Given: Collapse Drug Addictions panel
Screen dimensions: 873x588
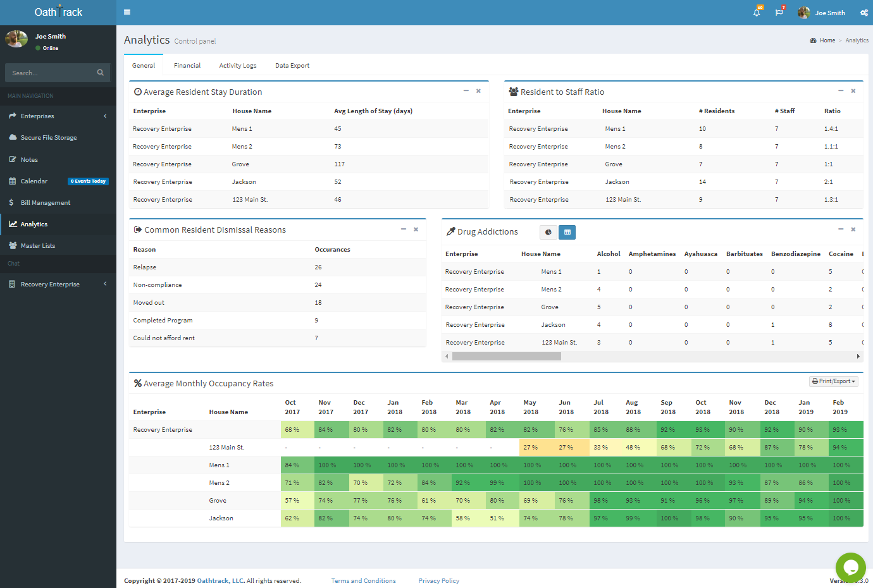Looking at the screenshot, I should (841, 230).
